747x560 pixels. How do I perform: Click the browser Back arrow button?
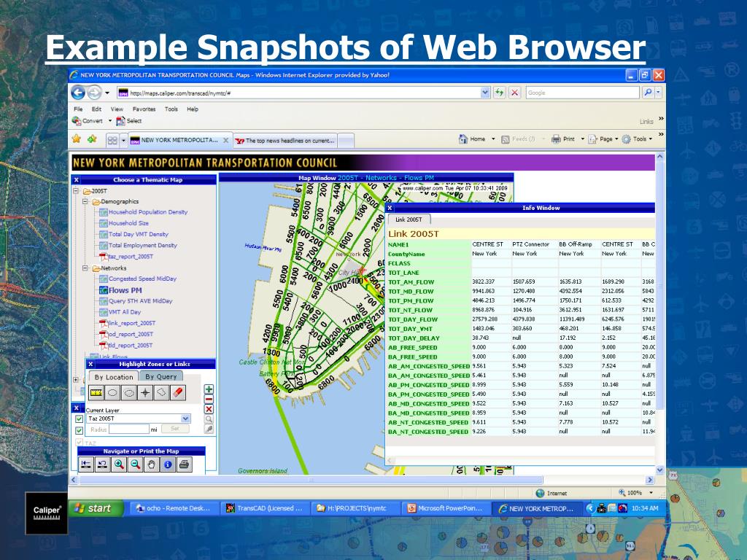click(78, 93)
